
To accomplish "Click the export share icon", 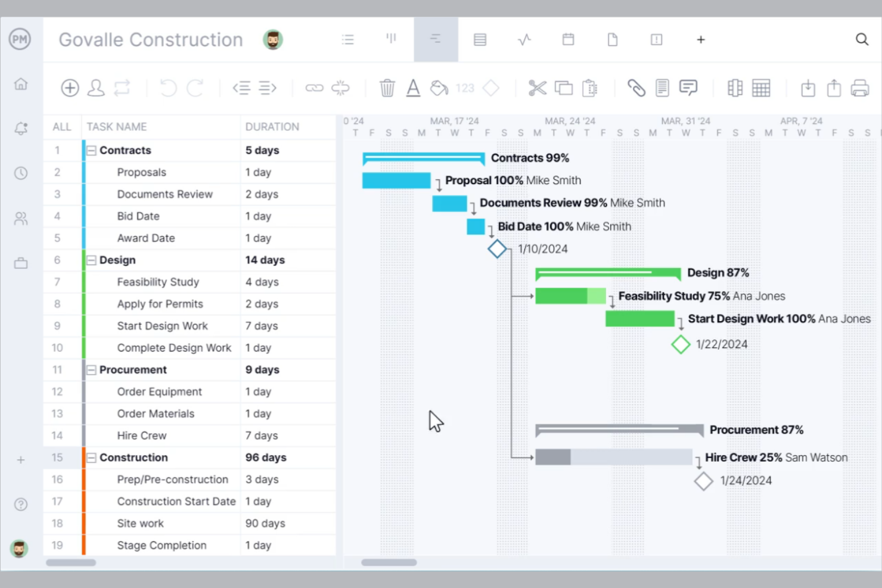I will pyautogui.click(x=834, y=88).
